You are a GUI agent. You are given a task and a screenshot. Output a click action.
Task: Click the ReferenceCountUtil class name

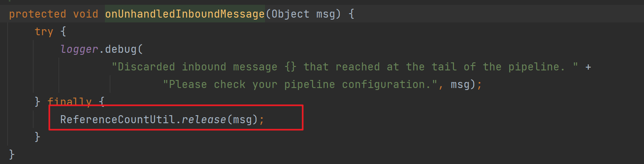pos(117,120)
